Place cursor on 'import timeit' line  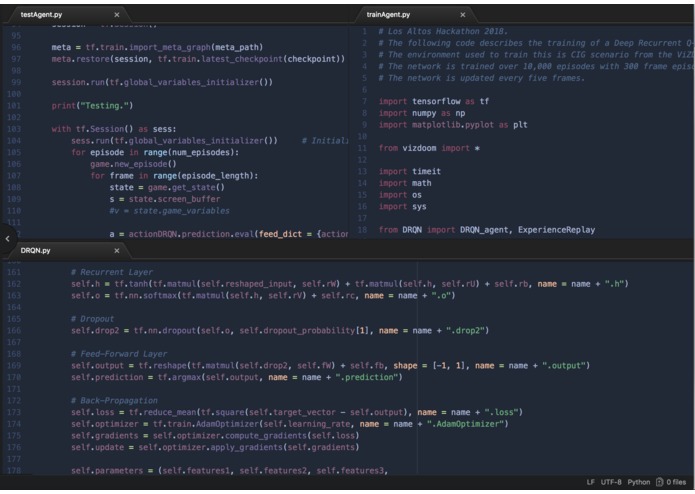[410, 171]
